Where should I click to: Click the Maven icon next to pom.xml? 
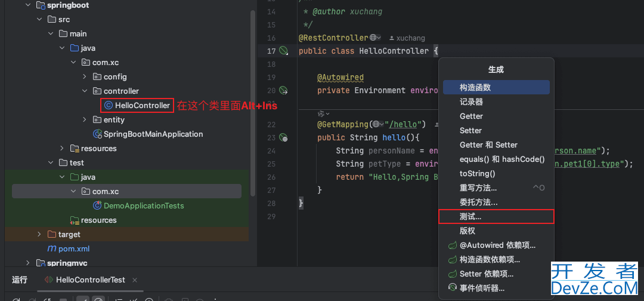click(52, 248)
